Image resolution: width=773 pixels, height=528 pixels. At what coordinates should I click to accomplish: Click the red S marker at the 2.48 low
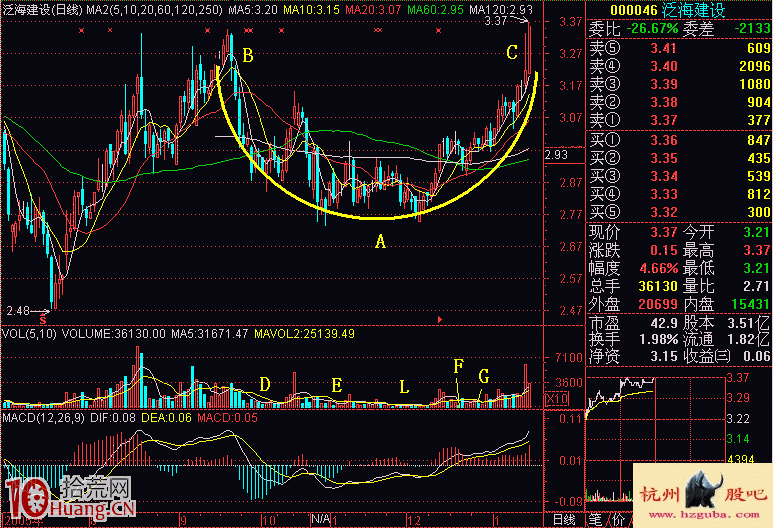click(43, 320)
